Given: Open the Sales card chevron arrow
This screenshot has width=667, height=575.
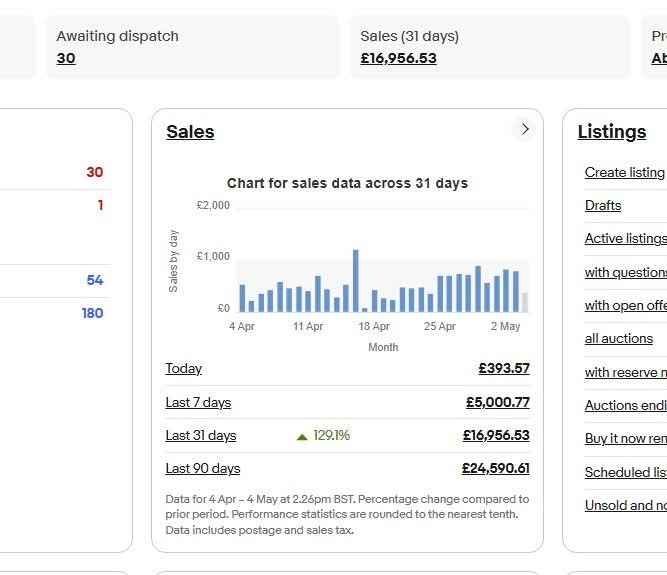Looking at the screenshot, I should click(x=525, y=129).
